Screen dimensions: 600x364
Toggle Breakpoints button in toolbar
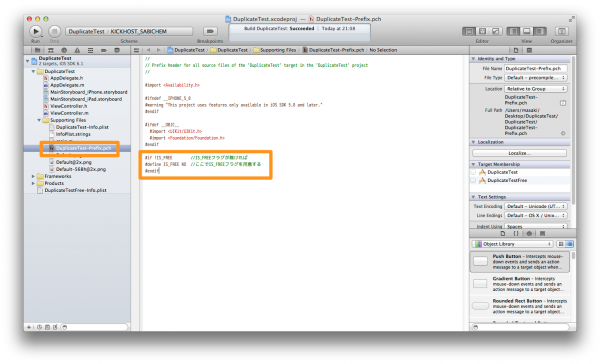tap(210, 31)
